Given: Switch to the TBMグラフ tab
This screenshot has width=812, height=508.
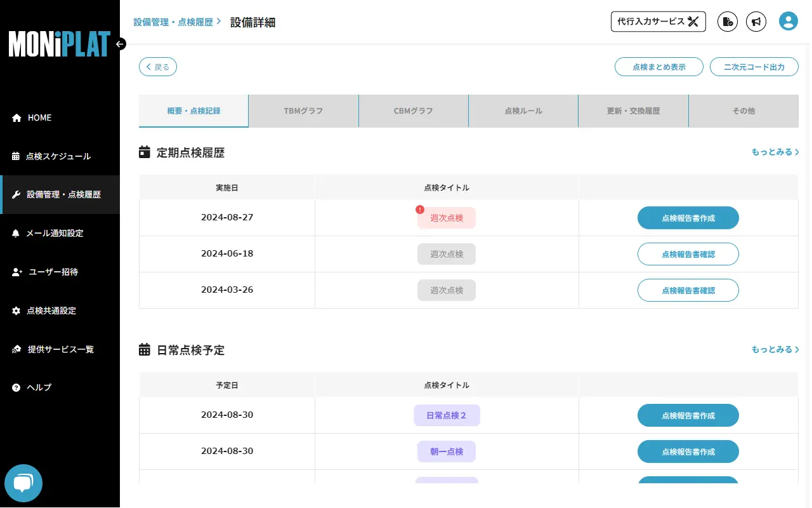Looking at the screenshot, I should click(x=303, y=111).
